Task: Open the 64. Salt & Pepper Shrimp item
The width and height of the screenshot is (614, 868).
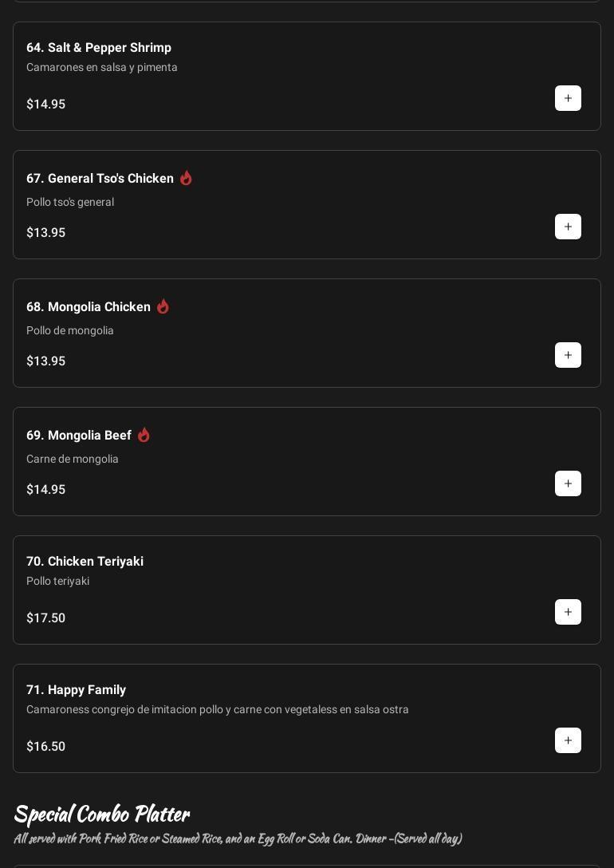Action: [x=99, y=48]
